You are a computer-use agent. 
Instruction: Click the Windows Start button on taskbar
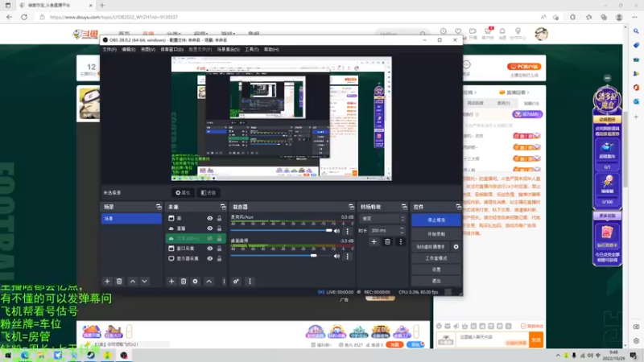click(x=8, y=356)
